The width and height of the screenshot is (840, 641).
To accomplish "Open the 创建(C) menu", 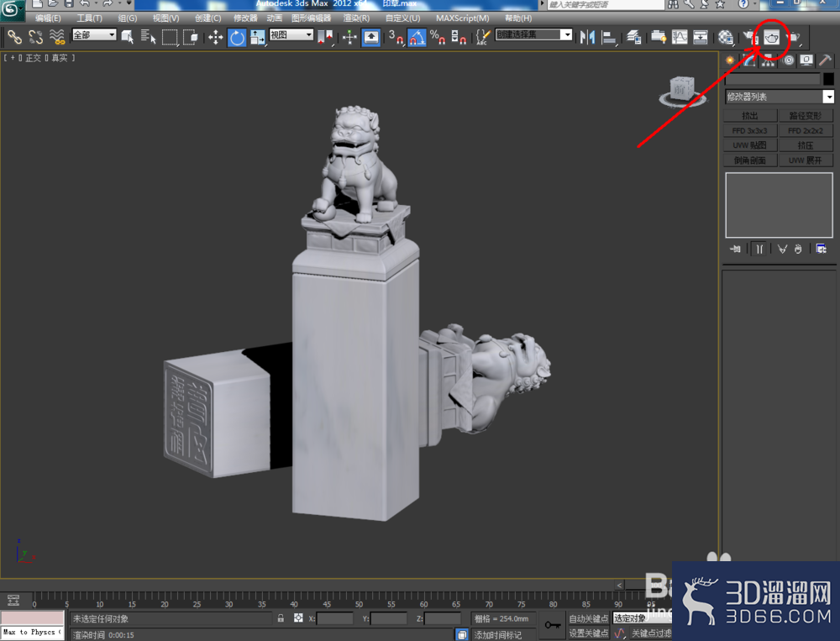I will click(x=207, y=18).
